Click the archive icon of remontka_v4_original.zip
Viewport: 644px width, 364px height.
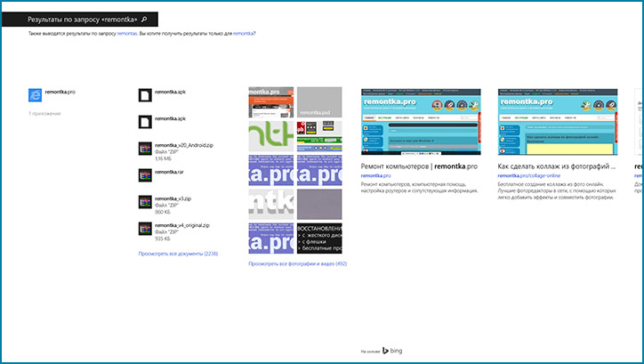(145, 229)
